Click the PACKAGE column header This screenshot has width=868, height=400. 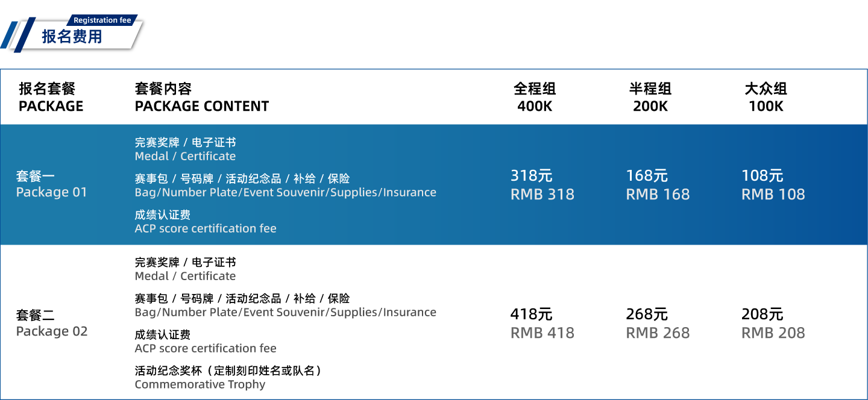click(51, 98)
